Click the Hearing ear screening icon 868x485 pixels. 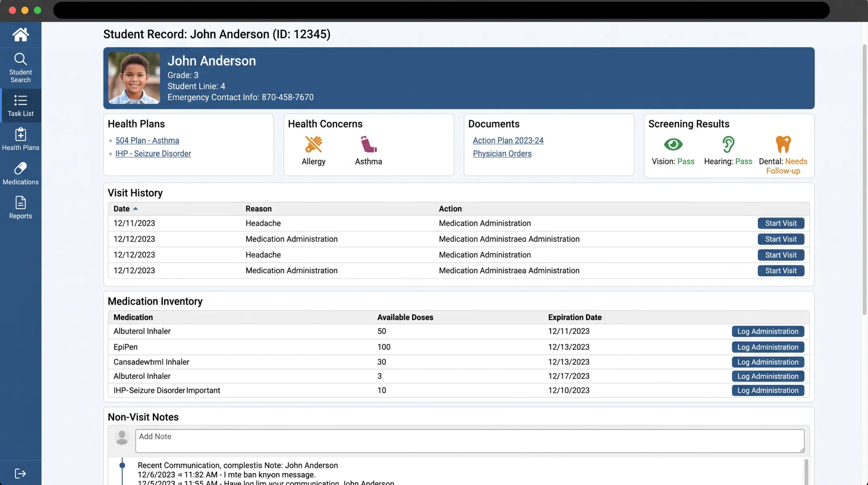click(728, 144)
